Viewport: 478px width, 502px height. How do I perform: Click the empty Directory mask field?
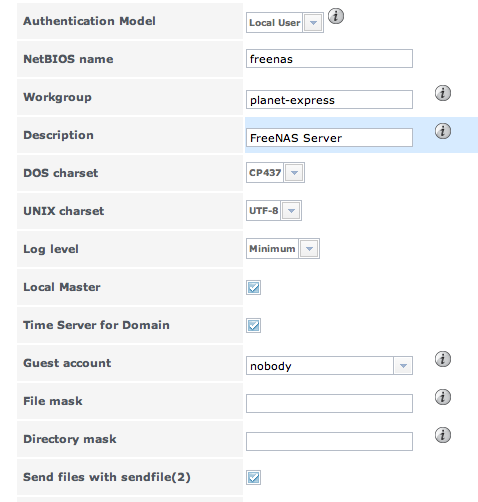click(329, 441)
